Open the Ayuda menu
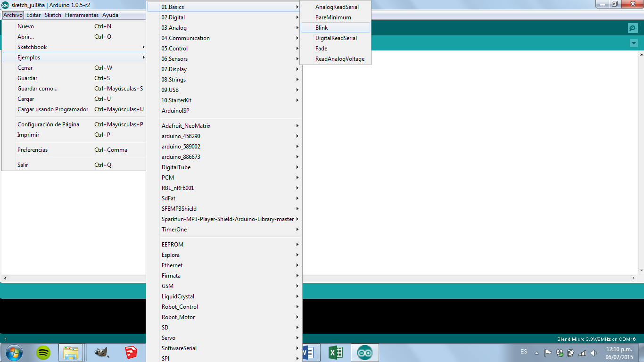 click(x=110, y=15)
